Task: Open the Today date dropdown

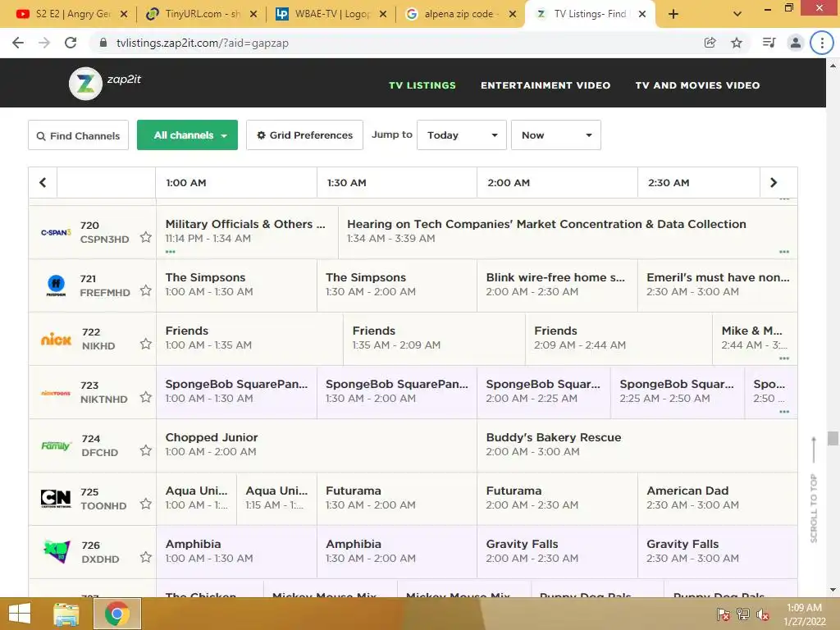Action: click(462, 135)
